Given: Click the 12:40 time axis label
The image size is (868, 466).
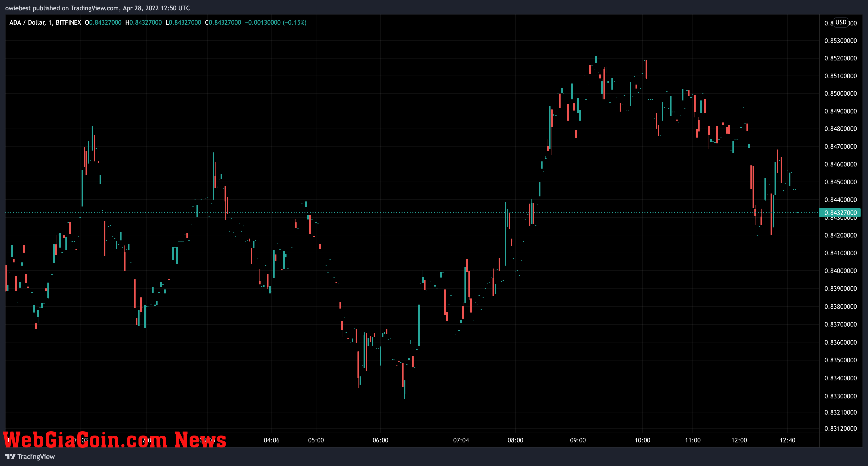Looking at the screenshot, I should point(788,440).
